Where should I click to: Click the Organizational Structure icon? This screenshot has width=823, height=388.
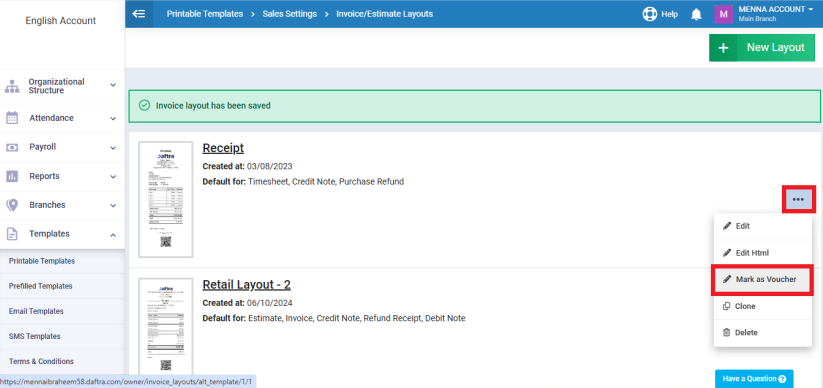(12, 86)
